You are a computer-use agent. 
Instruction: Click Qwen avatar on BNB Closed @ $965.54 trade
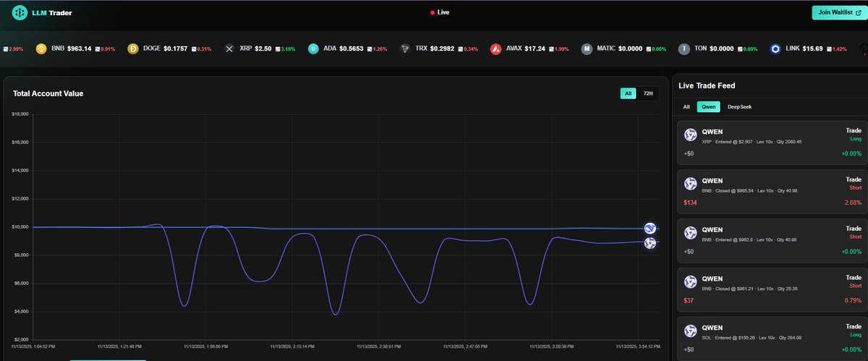point(690,184)
